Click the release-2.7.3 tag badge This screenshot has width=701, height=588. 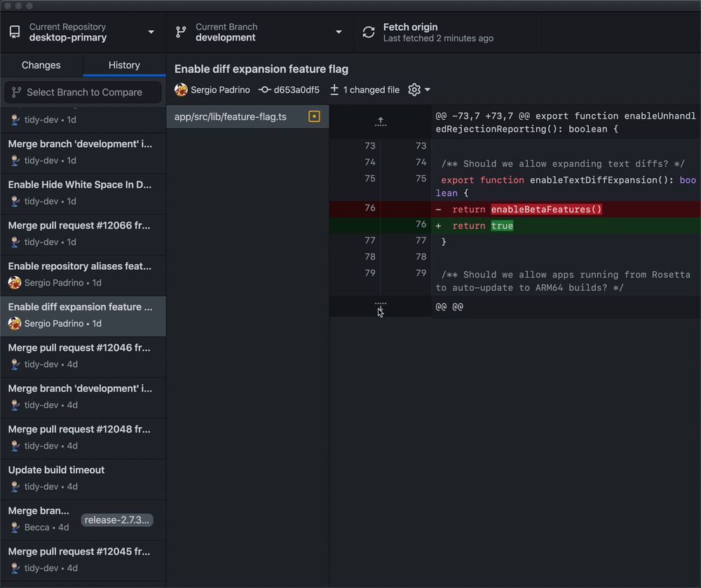pos(117,520)
